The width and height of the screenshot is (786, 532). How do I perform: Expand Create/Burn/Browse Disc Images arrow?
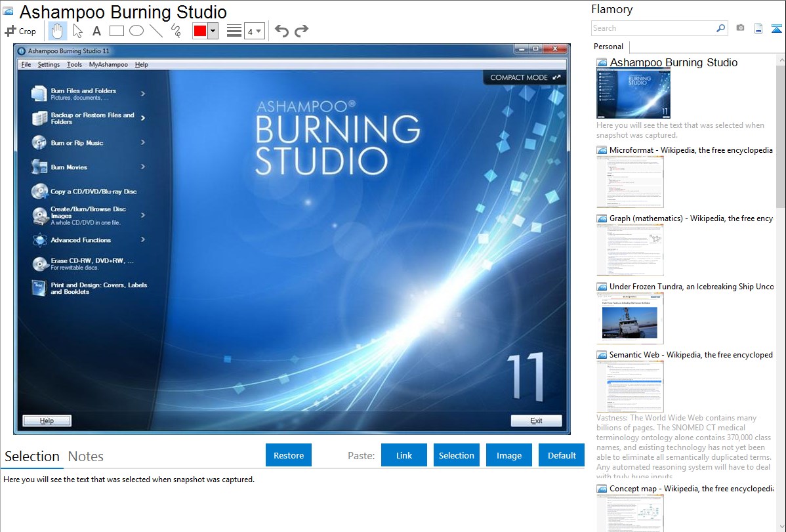[x=143, y=215]
